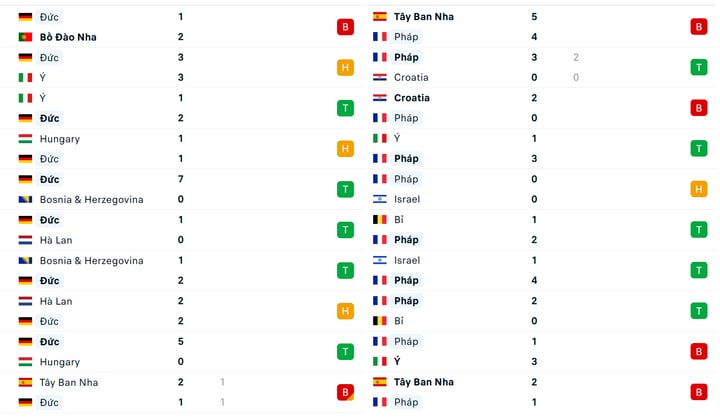Click orange H badge for Pháp vs Israel 0-0

(x=699, y=189)
